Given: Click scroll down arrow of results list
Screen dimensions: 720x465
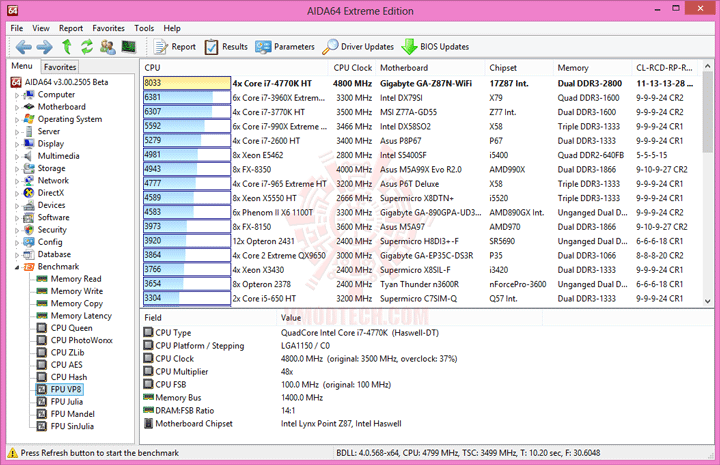Looking at the screenshot, I should tap(708, 301).
